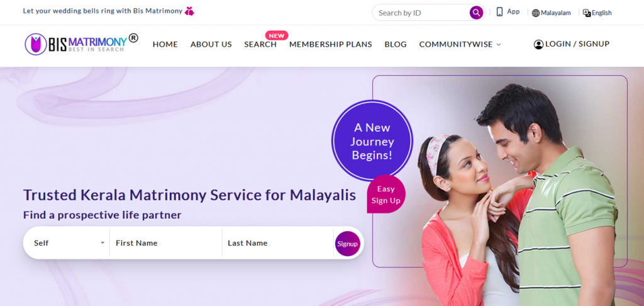Click the wedding bells icon in top banner
This screenshot has width=644, height=306.
189,11
